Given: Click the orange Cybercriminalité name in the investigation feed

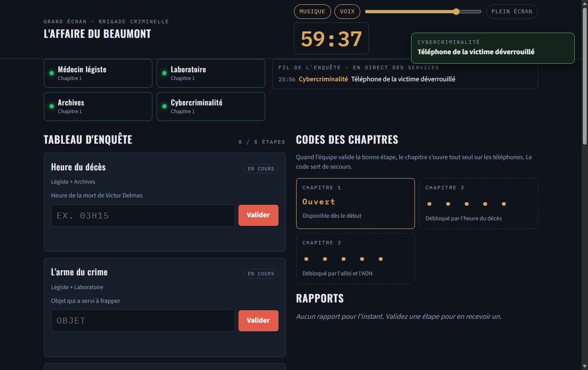Looking at the screenshot, I should [x=323, y=79].
